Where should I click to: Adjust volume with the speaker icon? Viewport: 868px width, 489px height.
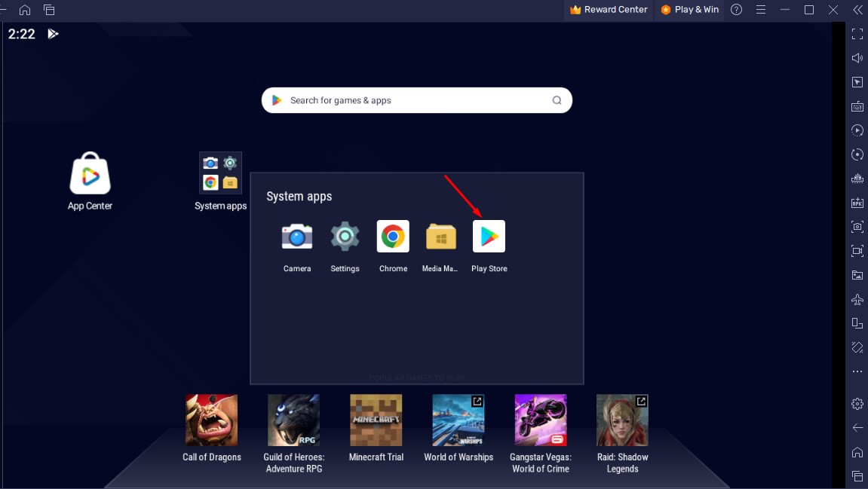tap(857, 58)
